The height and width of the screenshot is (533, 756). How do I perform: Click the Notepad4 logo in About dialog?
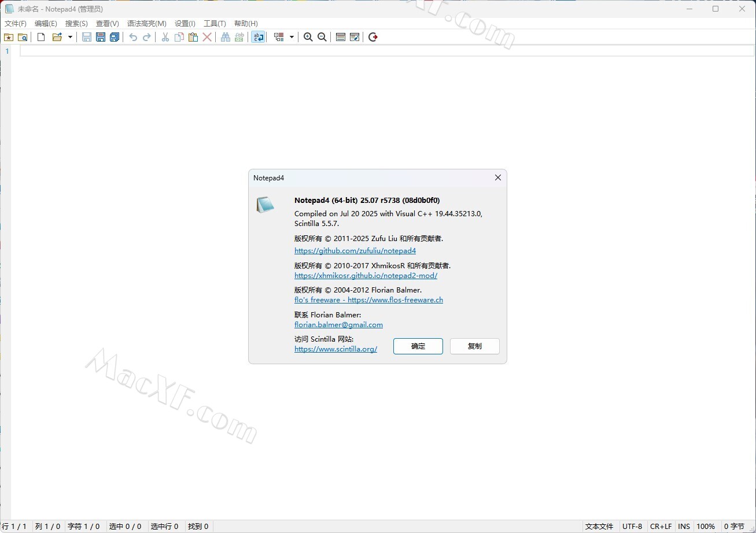tap(265, 205)
